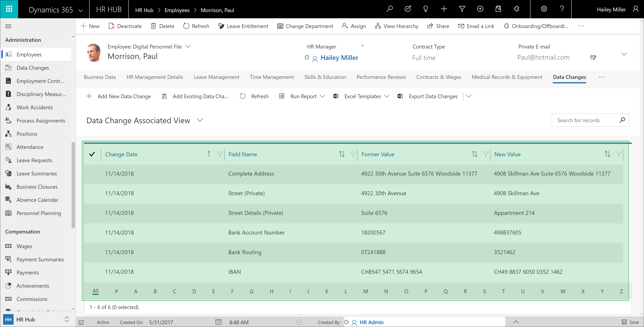Collapse the sidebar with hamburger icon
644x327 pixels.
pyautogui.click(x=9, y=26)
